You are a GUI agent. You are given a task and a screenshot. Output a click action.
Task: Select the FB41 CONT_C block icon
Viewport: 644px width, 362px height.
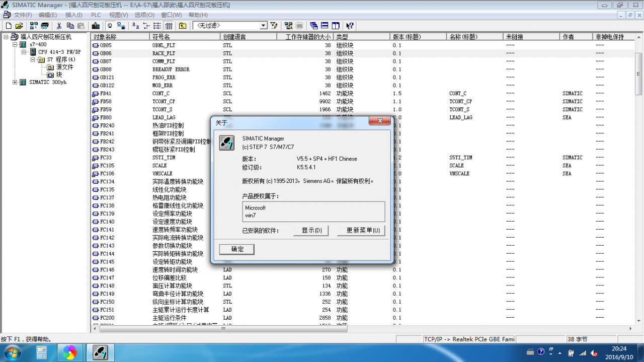(x=96, y=94)
